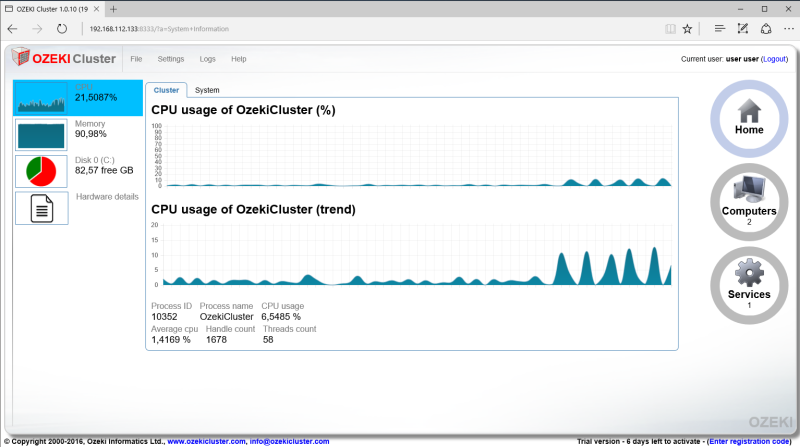Open the browser More options ellipsis
This screenshot has height=447, width=800.
click(789, 29)
